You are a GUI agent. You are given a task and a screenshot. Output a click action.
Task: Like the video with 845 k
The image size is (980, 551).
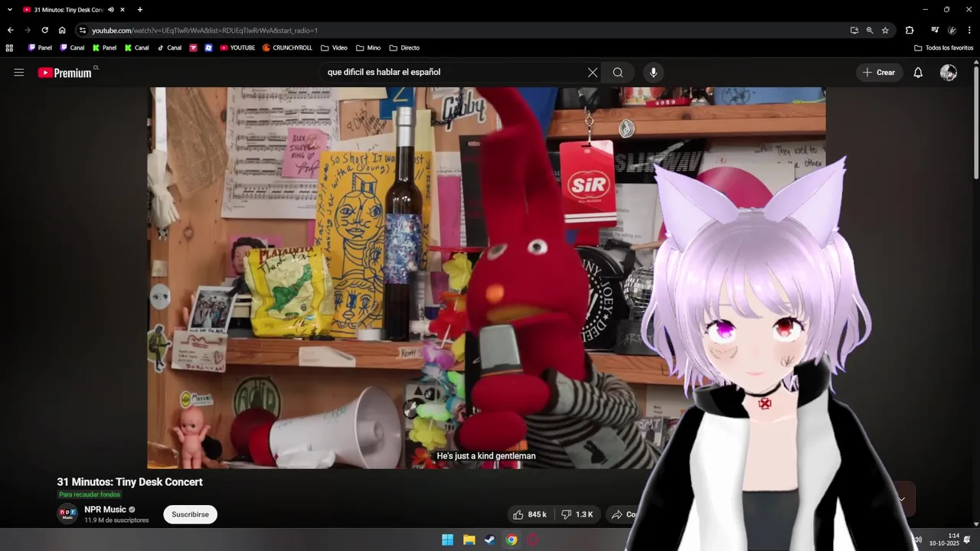[530, 514]
